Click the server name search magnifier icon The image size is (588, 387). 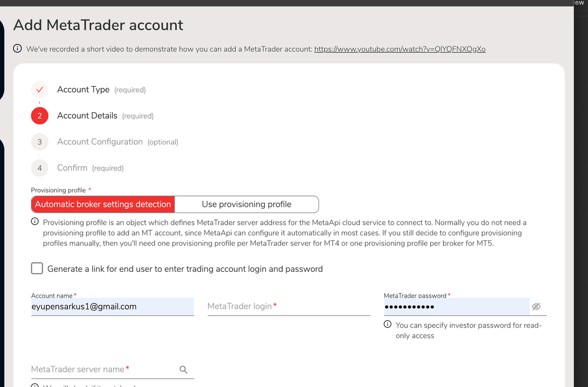click(184, 369)
